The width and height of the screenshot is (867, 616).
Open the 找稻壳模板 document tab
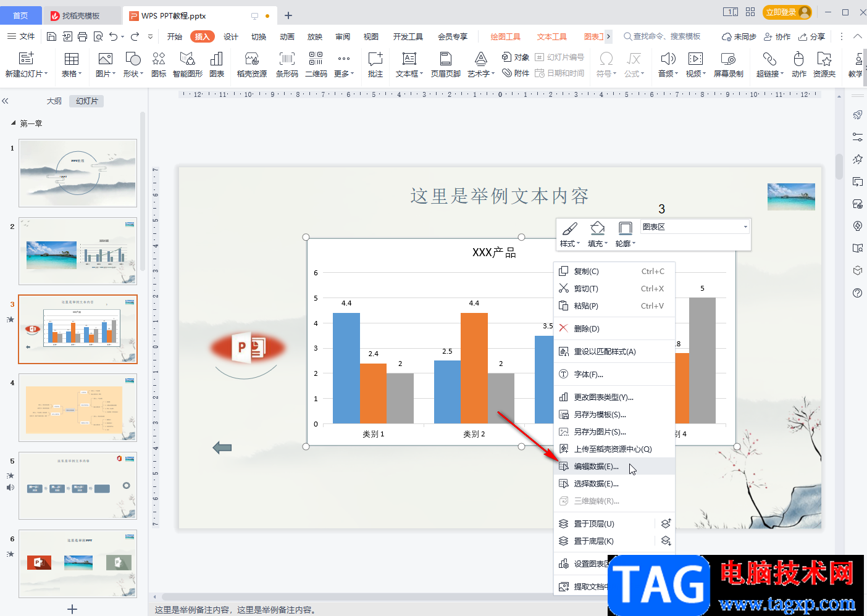point(82,16)
